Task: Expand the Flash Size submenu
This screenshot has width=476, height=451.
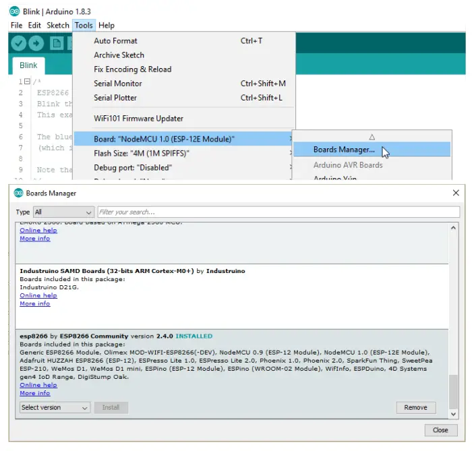Action: coord(183,153)
